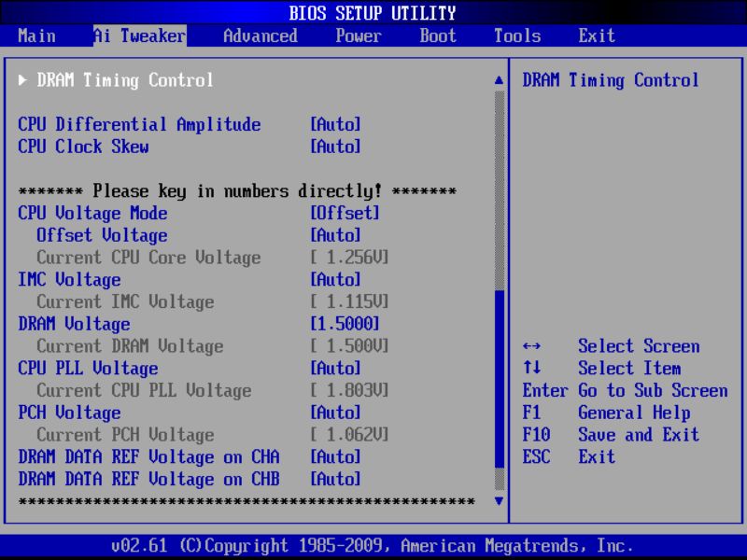Screen dimensions: 747x560
Task: Change CPU Differential Amplitude Auto value
Action: (335, 125)
